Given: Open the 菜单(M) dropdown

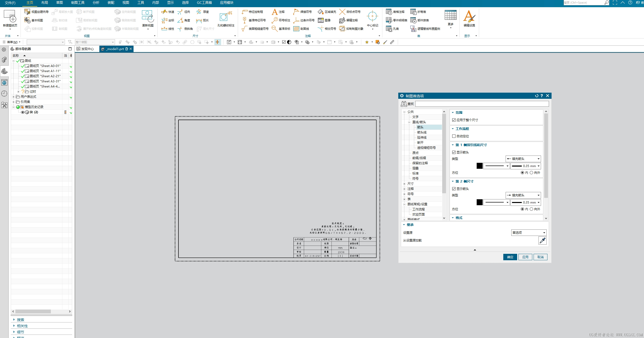Looking at the screenshot, I should pyautogui.click(x=12, y=42).
